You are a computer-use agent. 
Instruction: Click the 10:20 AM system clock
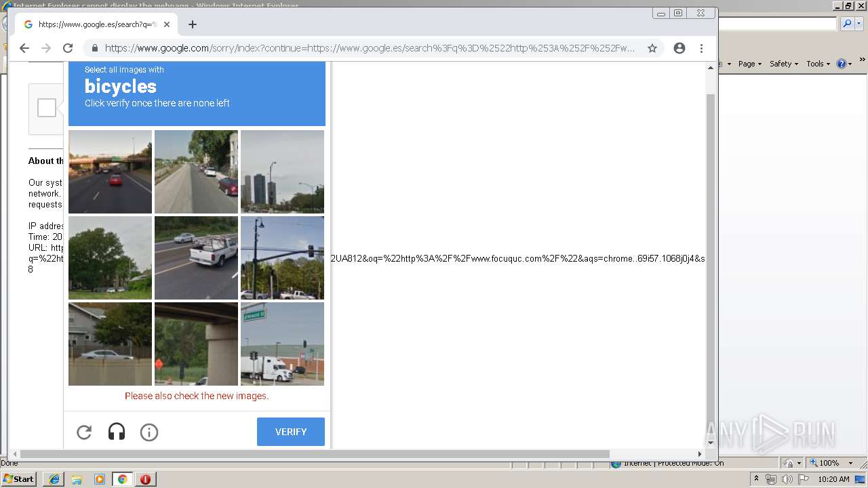coord(833,479)
